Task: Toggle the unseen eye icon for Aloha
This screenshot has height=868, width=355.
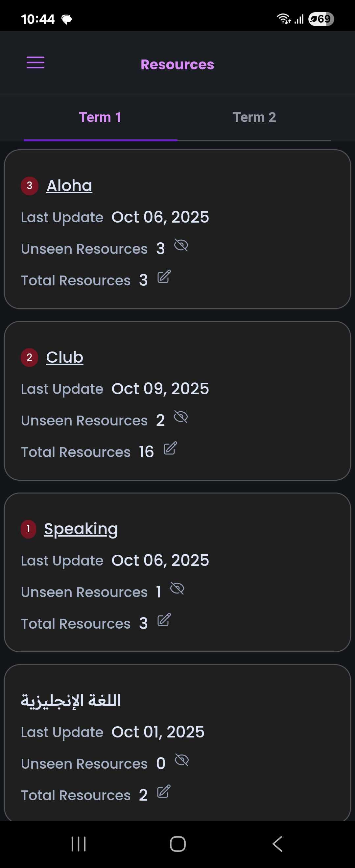Action: [181, 245]
